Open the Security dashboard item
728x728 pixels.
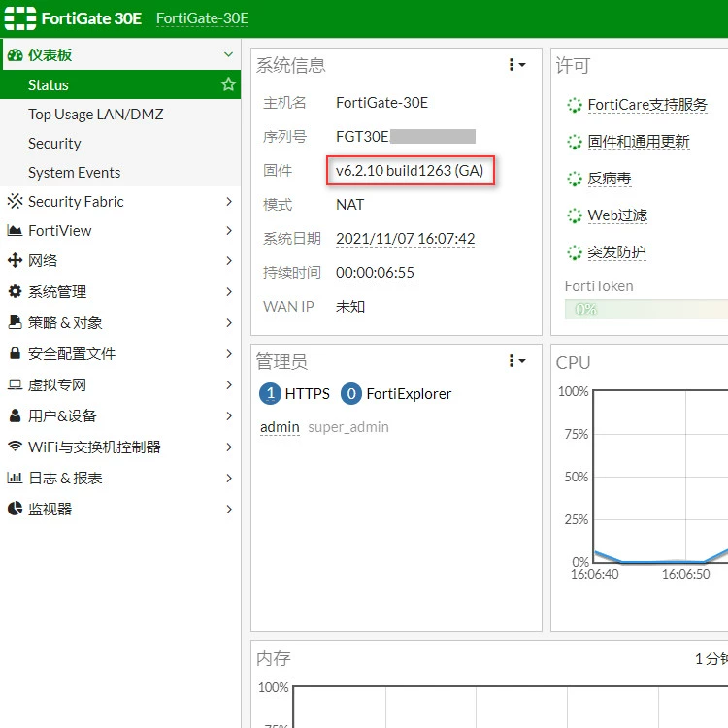point(120,143)
